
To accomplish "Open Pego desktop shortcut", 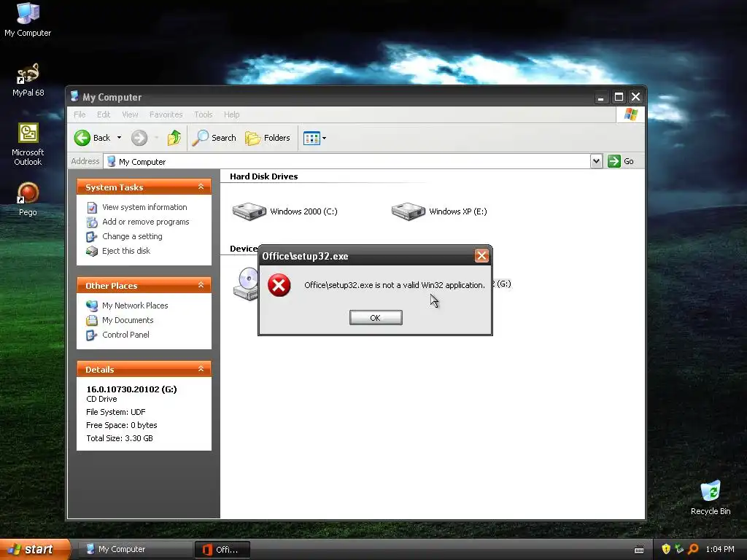I will (28, 199).
